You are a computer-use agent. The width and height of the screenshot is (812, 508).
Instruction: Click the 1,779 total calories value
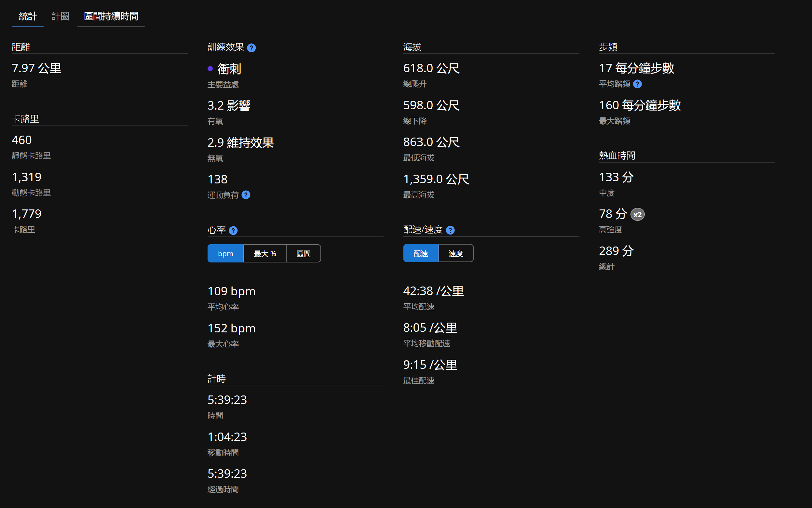pos(27,214)
